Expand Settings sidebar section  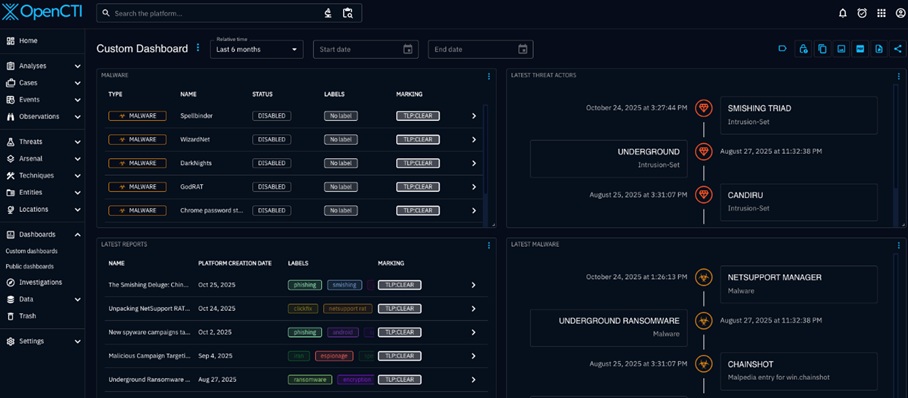78,342
